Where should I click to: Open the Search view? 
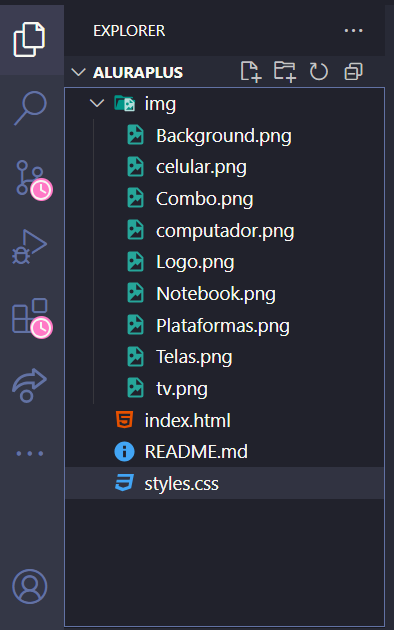click(x=30, y=108)
